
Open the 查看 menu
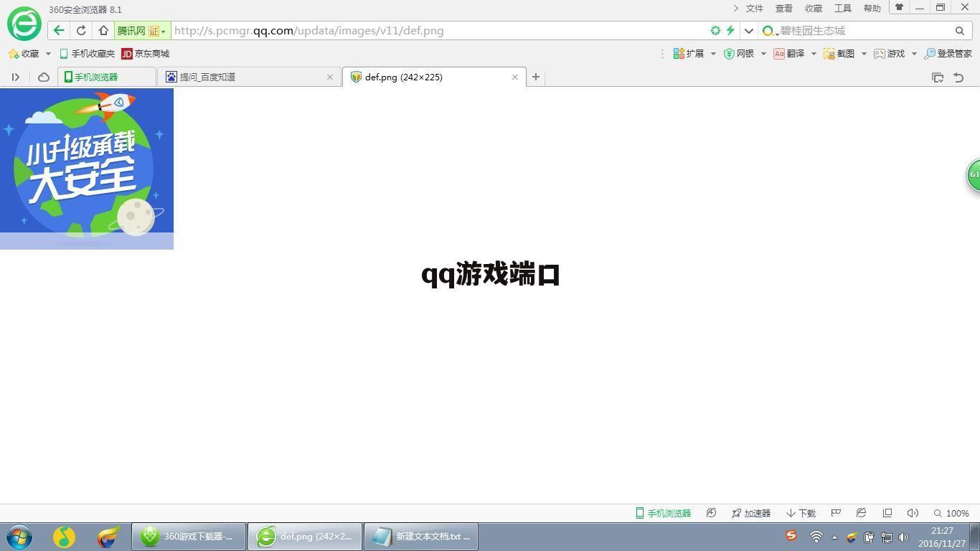[784, 9]
